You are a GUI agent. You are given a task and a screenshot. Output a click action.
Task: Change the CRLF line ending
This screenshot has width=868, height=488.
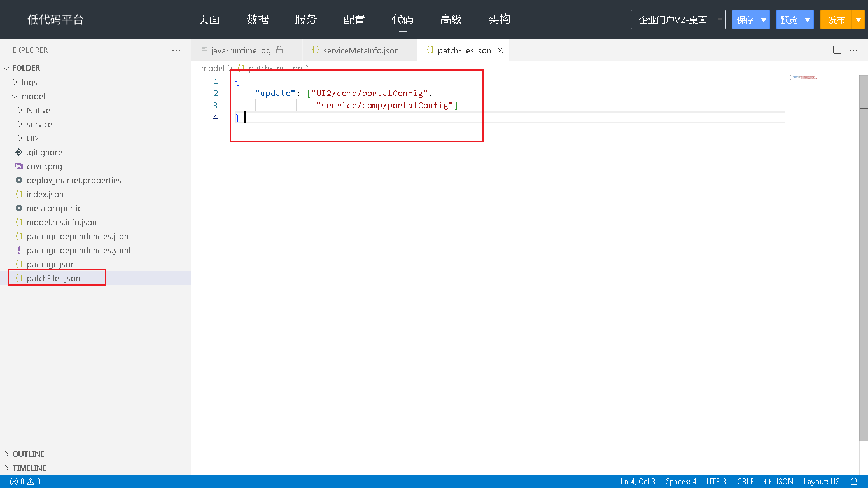[x=745, y=482]
